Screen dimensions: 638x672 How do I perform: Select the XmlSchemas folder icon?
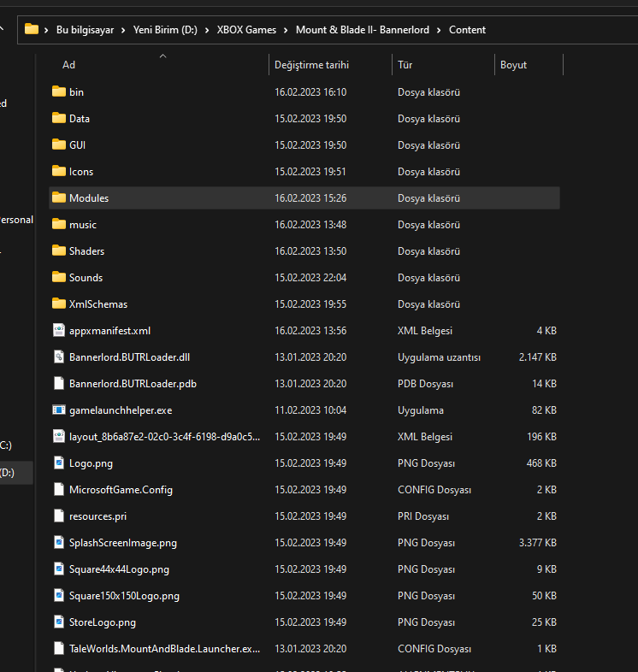tap(59, 304)
